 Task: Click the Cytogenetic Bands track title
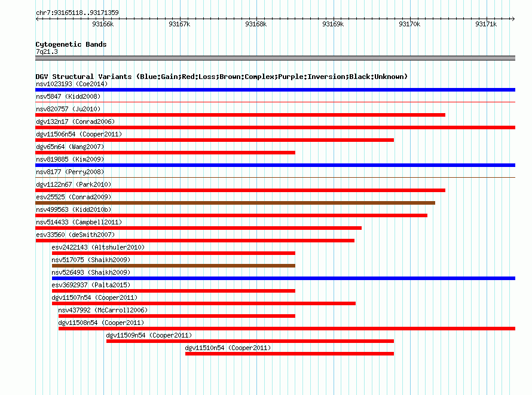(x=71, y=44)
